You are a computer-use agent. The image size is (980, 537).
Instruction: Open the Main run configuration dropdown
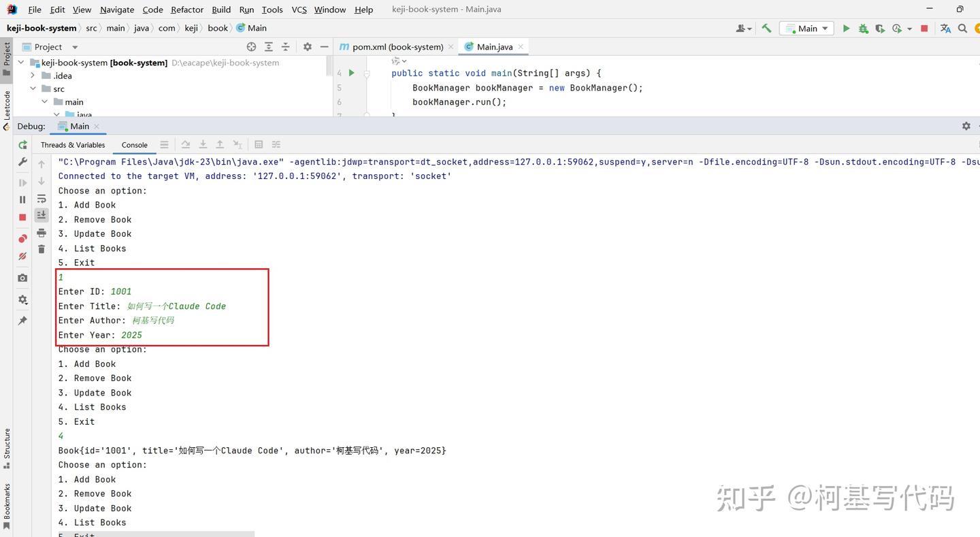coord(806,29)
